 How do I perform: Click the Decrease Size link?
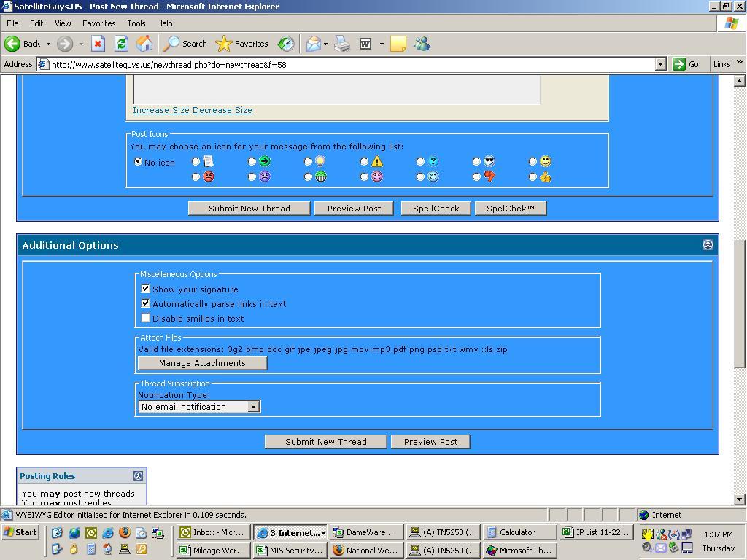pos(222,110)
